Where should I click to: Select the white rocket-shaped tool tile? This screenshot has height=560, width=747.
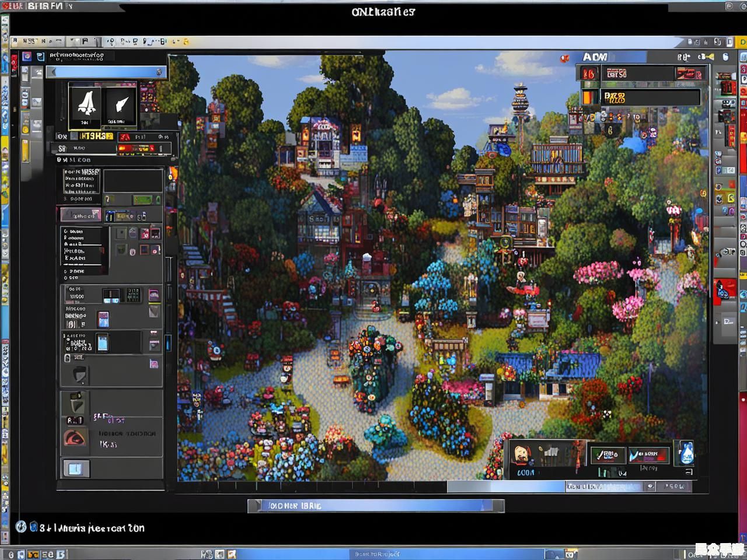86,104
